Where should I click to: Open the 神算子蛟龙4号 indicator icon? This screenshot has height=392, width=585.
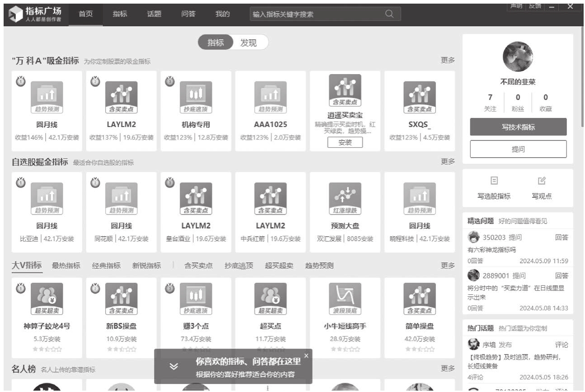[x=47, y=299]
